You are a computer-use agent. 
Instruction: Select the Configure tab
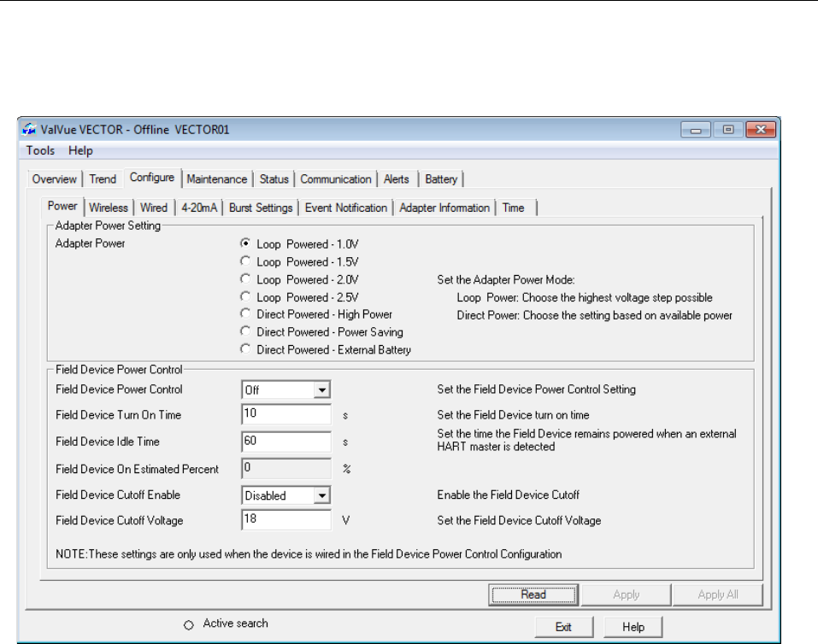point(152,178)
